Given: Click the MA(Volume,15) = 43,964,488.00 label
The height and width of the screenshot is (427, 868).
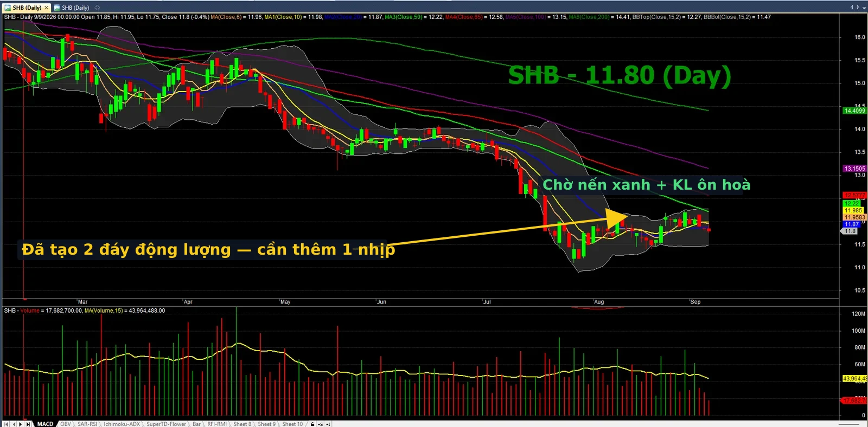Looking at the screenshot, I should [x=125, y=310].
